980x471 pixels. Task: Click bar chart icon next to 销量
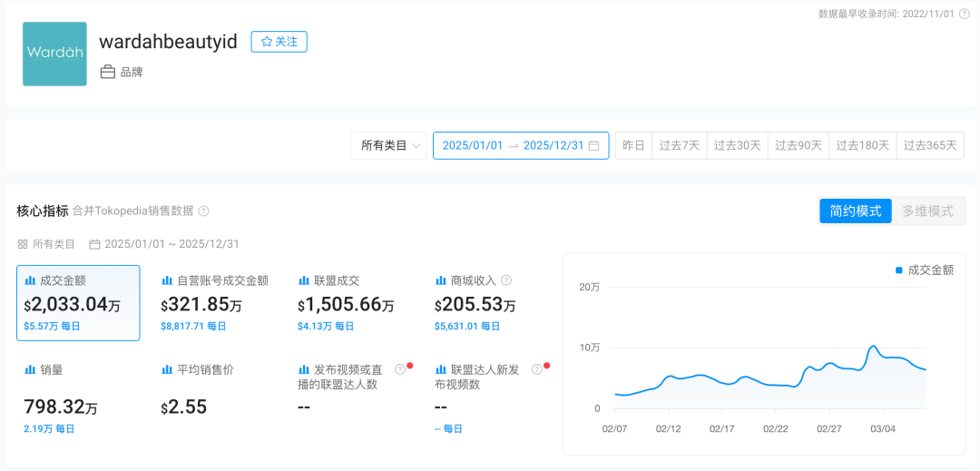[x=29, y=369]
